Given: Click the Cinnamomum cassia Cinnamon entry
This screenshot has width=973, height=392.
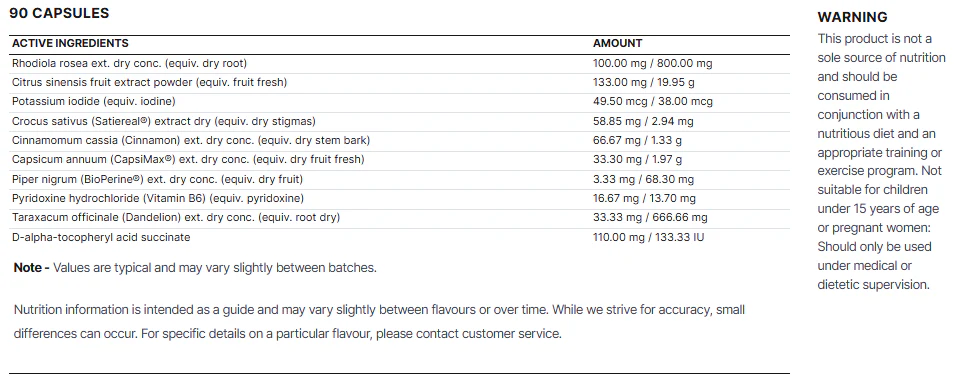Looking at the screenshot, I should coord(191,140).
